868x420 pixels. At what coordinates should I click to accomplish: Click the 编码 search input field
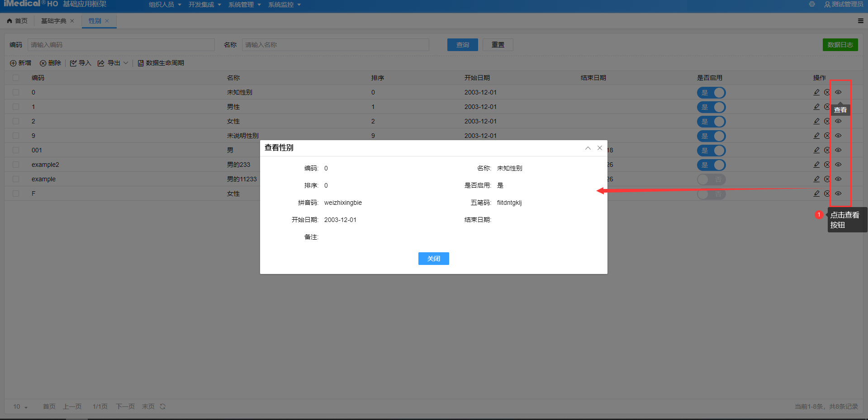[121, 45]
